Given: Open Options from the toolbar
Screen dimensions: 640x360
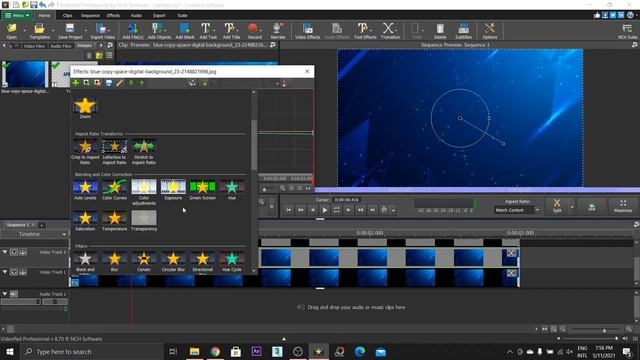Looking at the screenshot, I should coord(489,31).
